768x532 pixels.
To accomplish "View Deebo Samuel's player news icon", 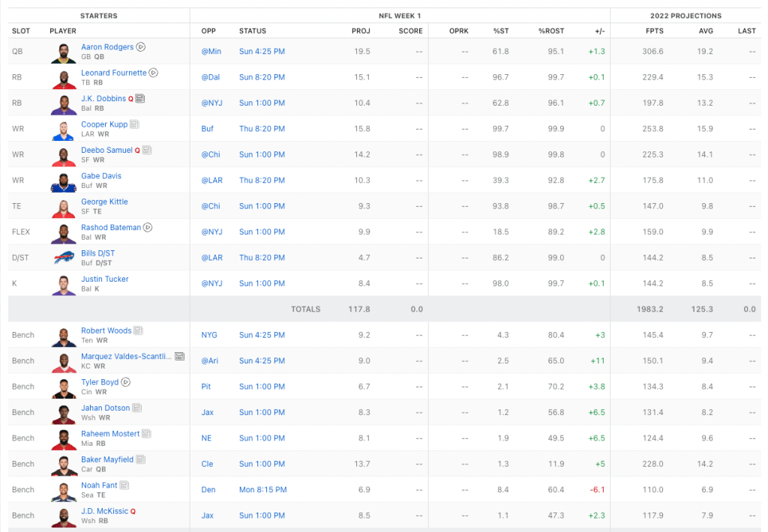I will tap(147, 150).
